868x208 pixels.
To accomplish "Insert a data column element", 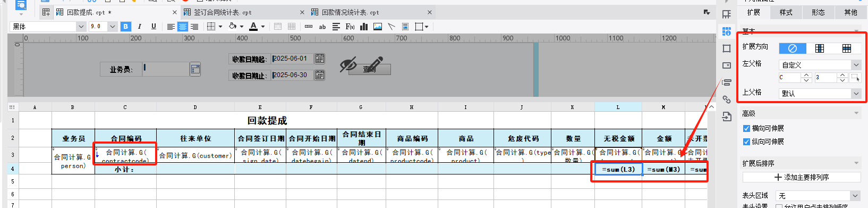I will 309,27.
